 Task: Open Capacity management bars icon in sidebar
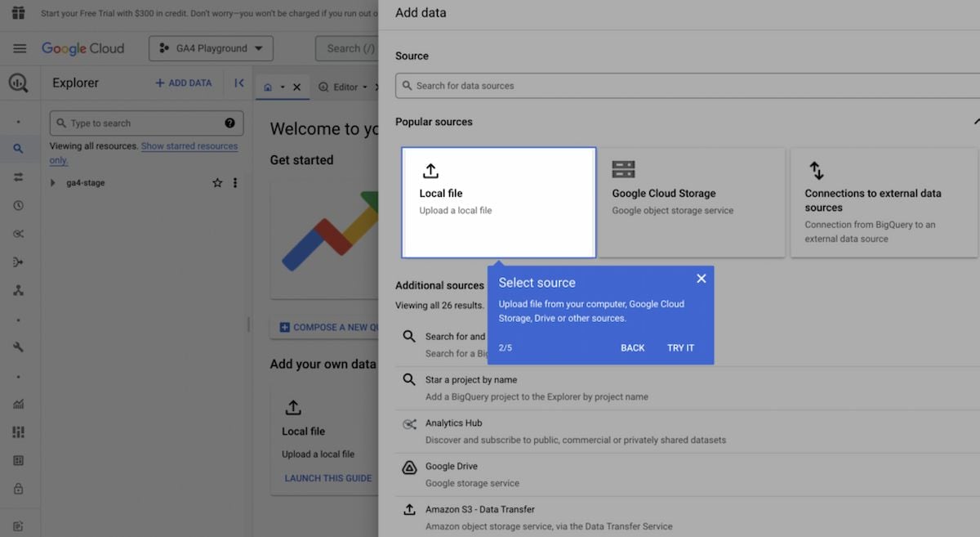coord(18,432)
